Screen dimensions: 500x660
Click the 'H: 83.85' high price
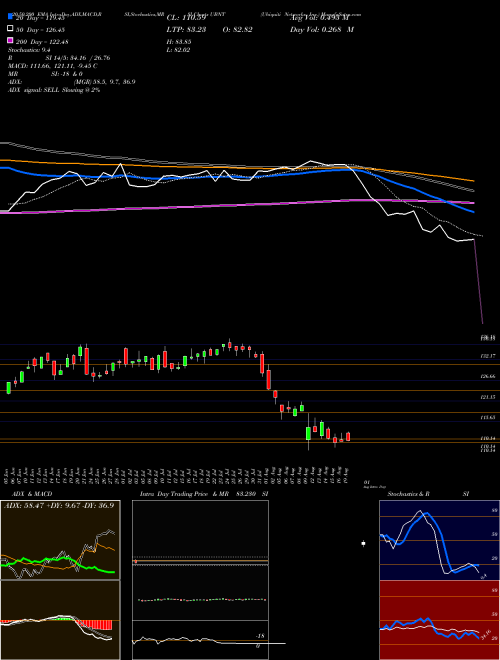coord(179,42)
